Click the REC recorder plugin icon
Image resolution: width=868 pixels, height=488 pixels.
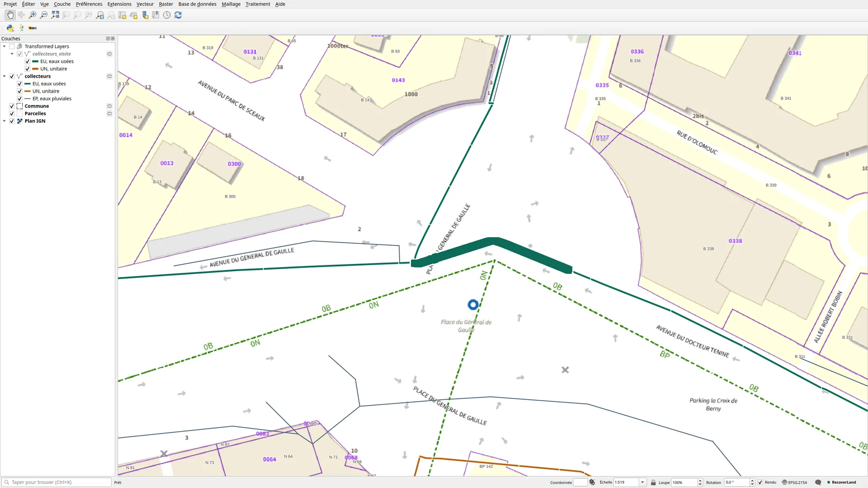[x=33, y=28]
